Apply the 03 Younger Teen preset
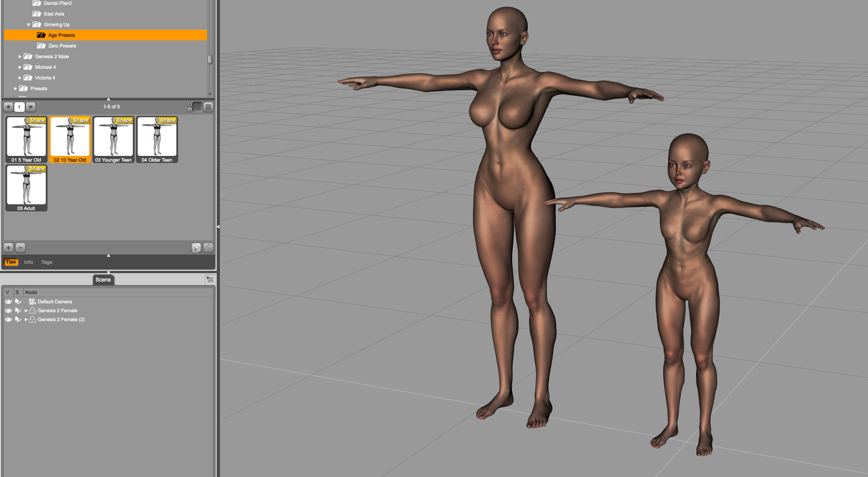The image size is (868, 477). [x=113, y=139]
